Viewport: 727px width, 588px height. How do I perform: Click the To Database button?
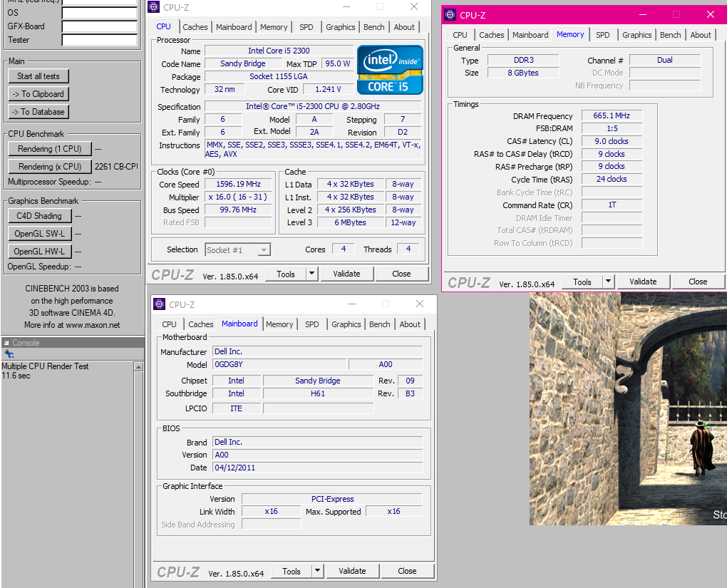pyautogui.click(x=38, y=112)
